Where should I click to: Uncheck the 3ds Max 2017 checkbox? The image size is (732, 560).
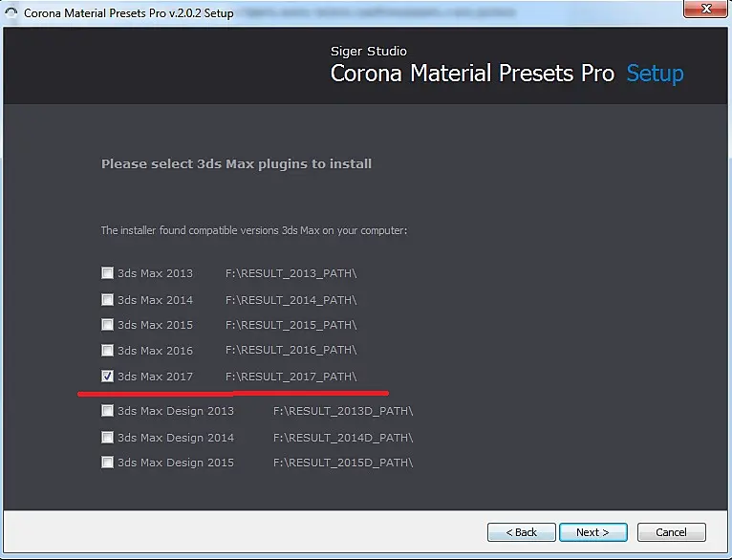click(x=107, y=377)
